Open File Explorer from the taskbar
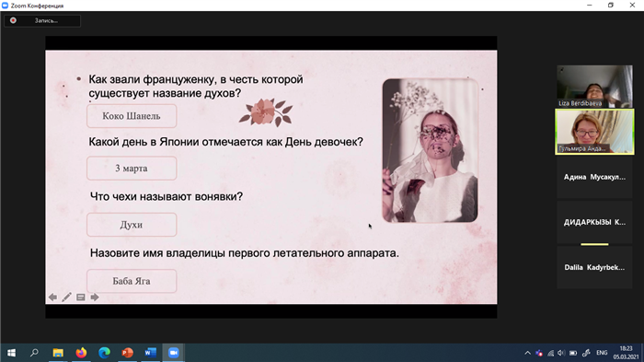644x362 pixels. click(58, 353)
